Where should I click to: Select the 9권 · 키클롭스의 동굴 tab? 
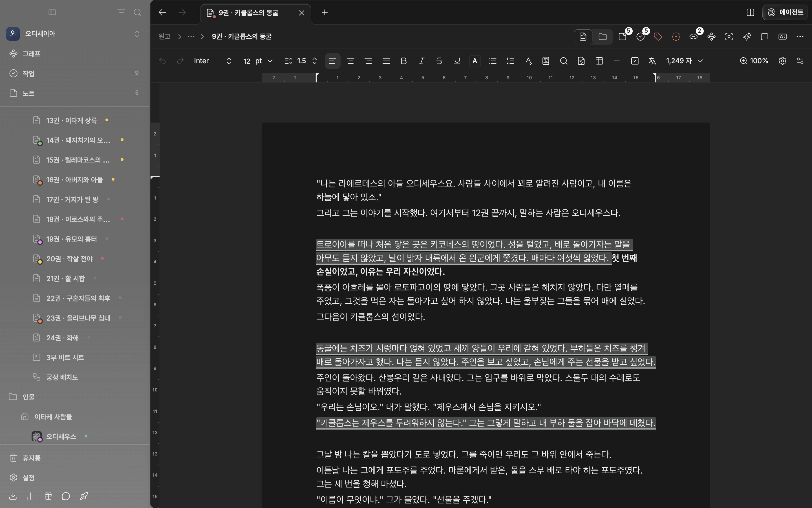coord(255,13)
